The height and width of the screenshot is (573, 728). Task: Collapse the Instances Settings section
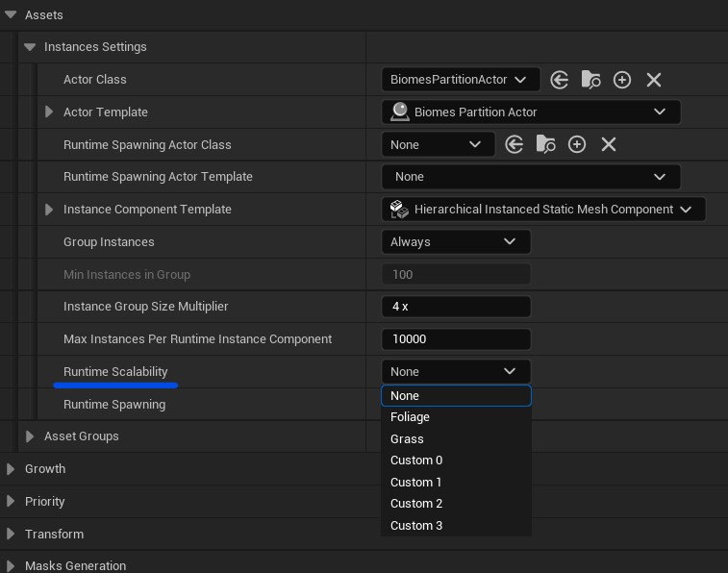point(30,47)
